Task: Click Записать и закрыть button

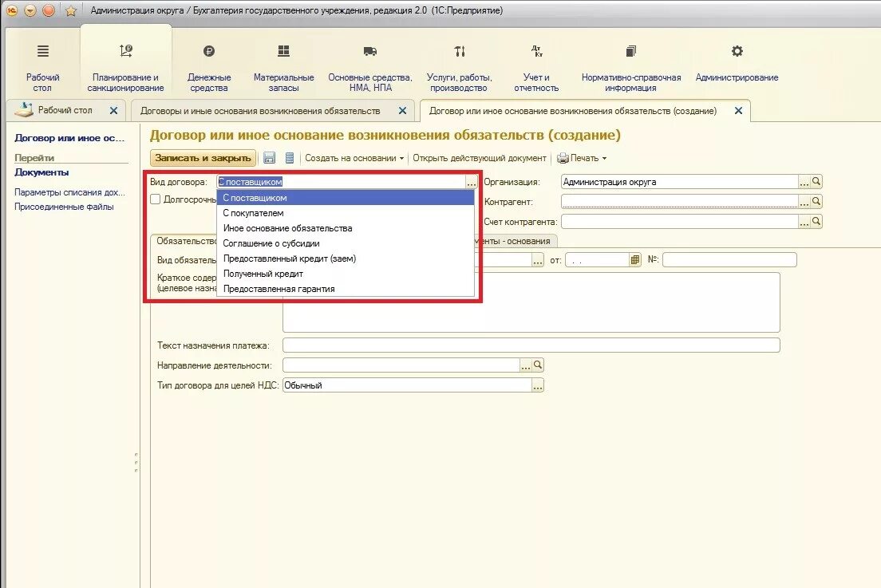Action: click(x=203, y=159)
